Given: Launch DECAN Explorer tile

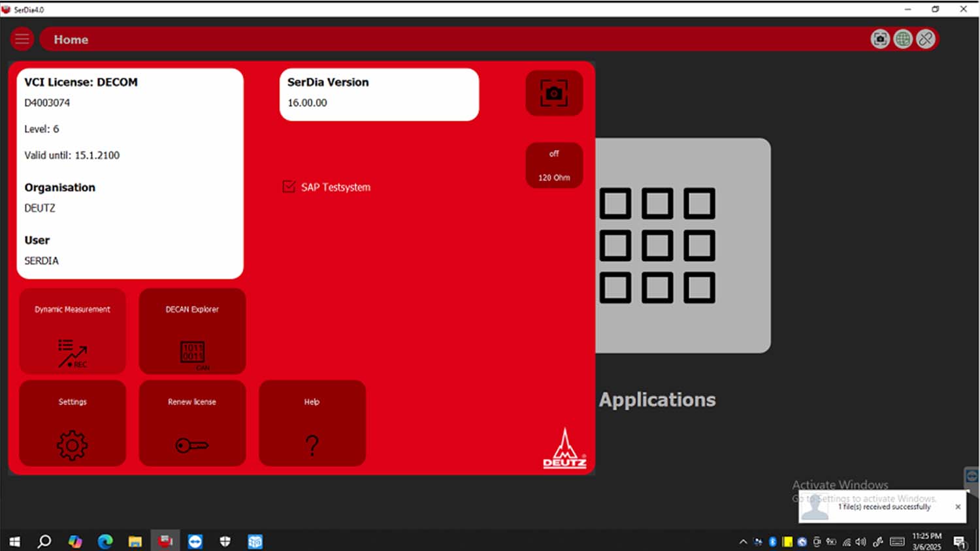Looking at the screenshot, I should [192, 331].
